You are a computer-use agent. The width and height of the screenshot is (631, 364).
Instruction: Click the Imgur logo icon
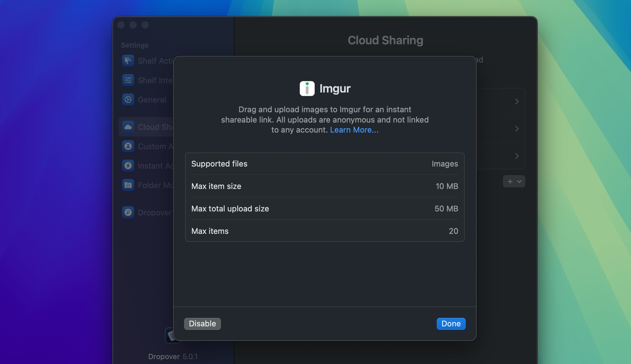(x=307, y=89)
